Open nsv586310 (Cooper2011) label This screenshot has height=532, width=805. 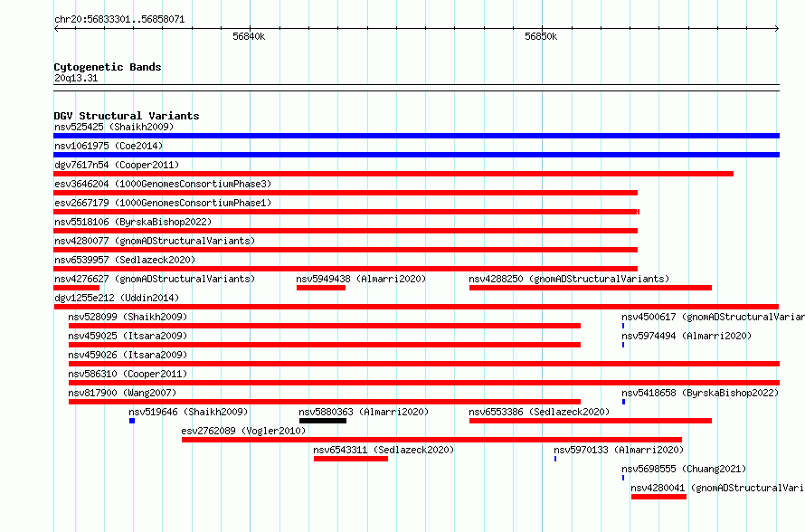pos(128,374)
